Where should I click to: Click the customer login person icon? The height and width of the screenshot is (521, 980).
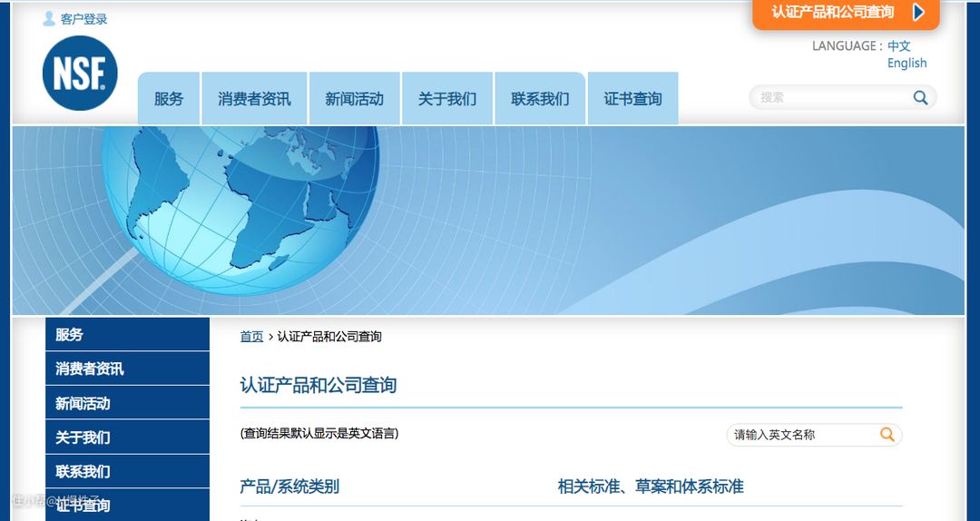(49, 18)
